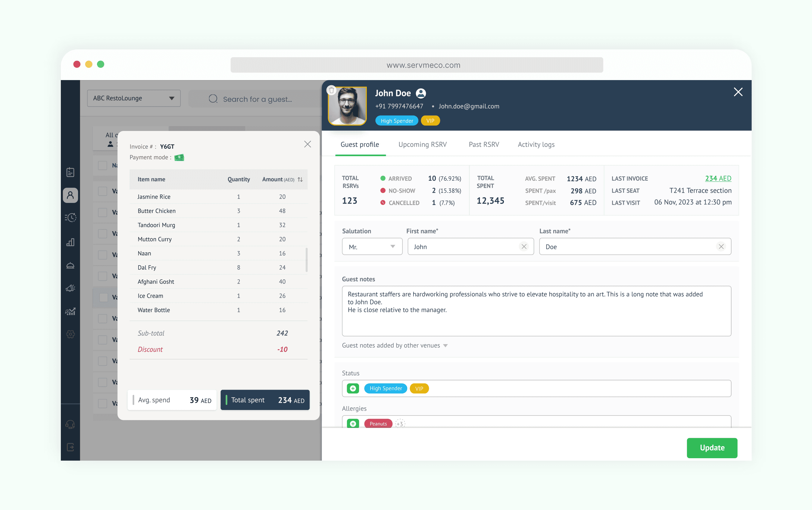Open the ABC RestoLounge venue dropdown

[133, 98]
